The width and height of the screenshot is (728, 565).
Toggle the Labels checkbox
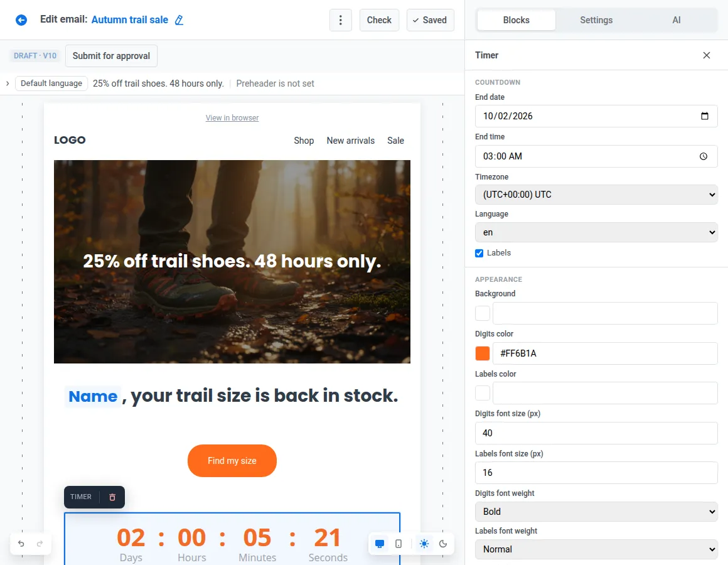pos(479,253)
